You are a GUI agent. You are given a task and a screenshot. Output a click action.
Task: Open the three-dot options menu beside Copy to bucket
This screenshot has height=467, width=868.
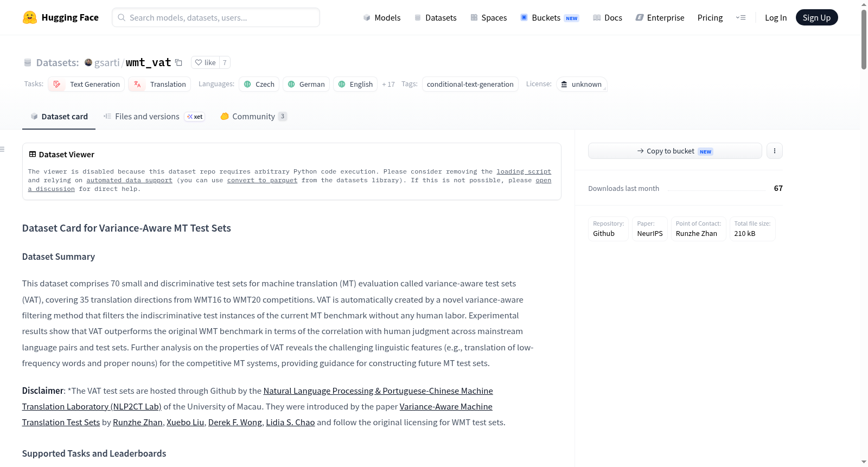775,151
